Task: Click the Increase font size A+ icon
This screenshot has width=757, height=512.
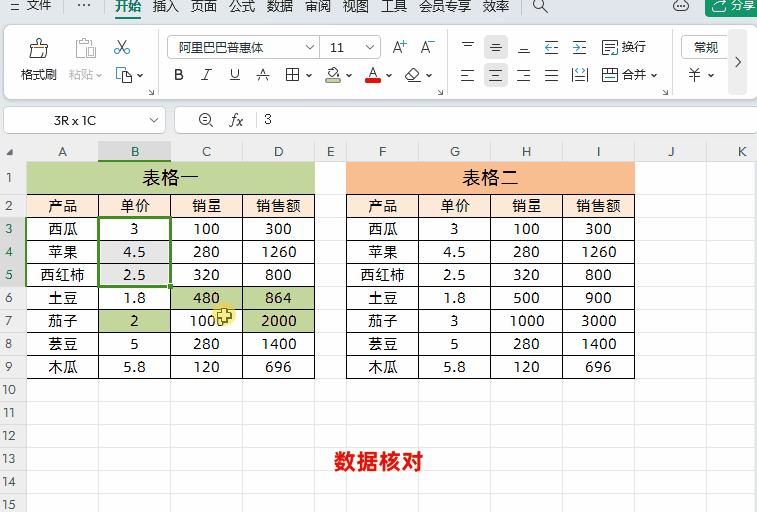Action: (x=399, y=47)
